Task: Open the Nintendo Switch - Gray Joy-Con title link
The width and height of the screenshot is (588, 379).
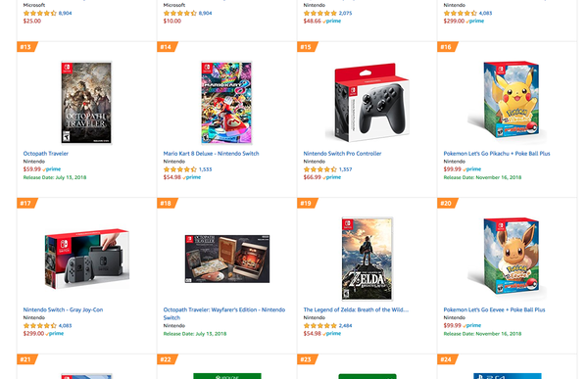Action: click(63, 309)
